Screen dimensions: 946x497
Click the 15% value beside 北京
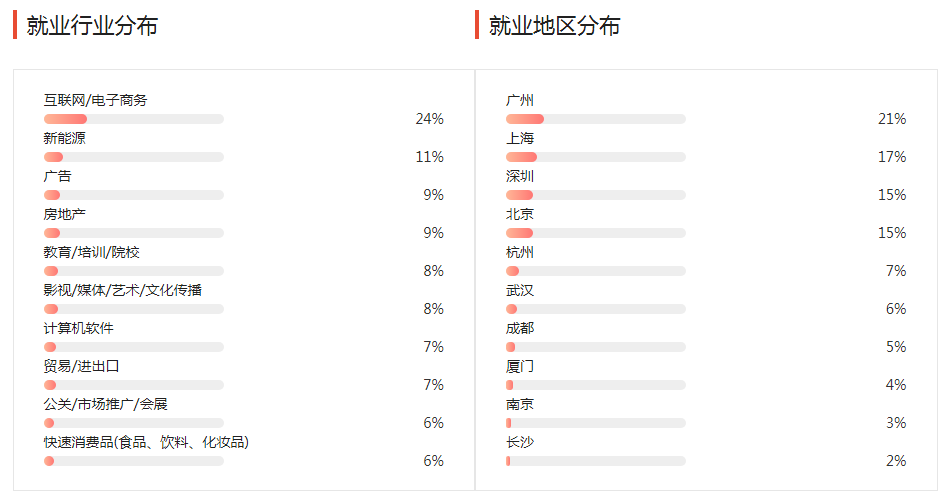tap(892, 233)
